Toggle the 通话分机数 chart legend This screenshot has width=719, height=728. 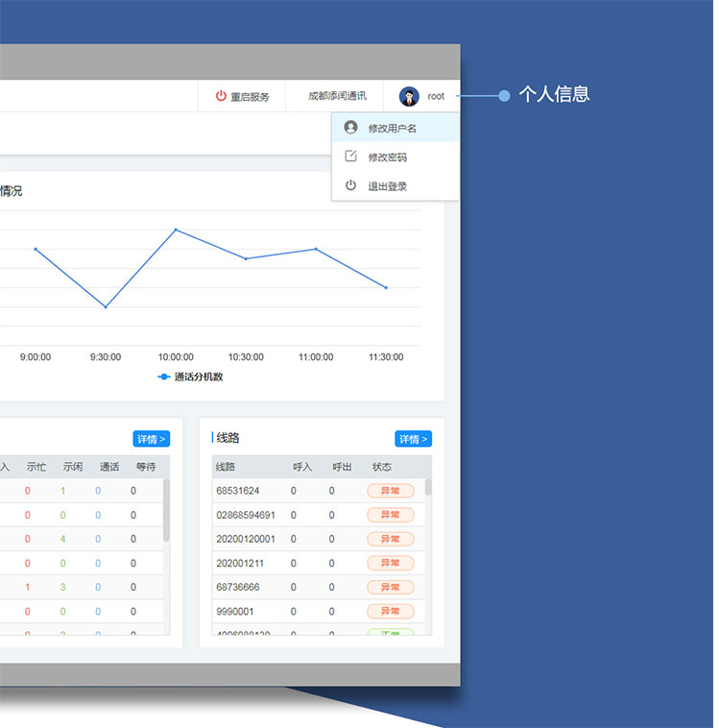coord(190,376)
